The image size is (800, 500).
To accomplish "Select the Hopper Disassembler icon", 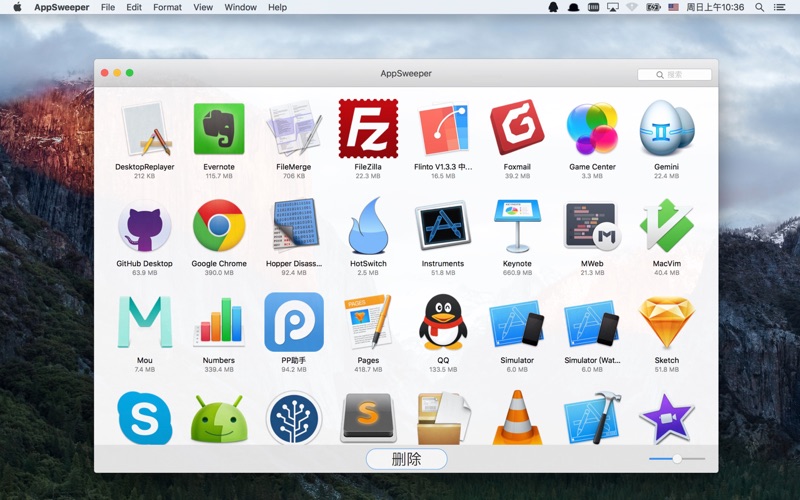I will click(294, 226).
